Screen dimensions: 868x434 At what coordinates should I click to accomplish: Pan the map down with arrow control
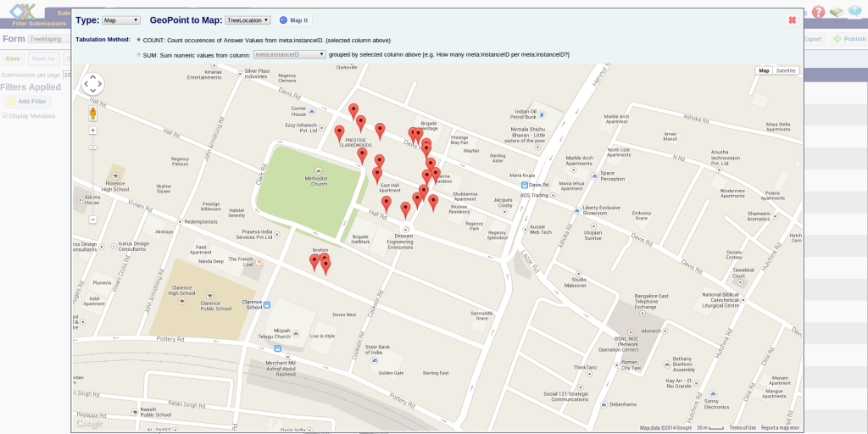coord(92,92)
